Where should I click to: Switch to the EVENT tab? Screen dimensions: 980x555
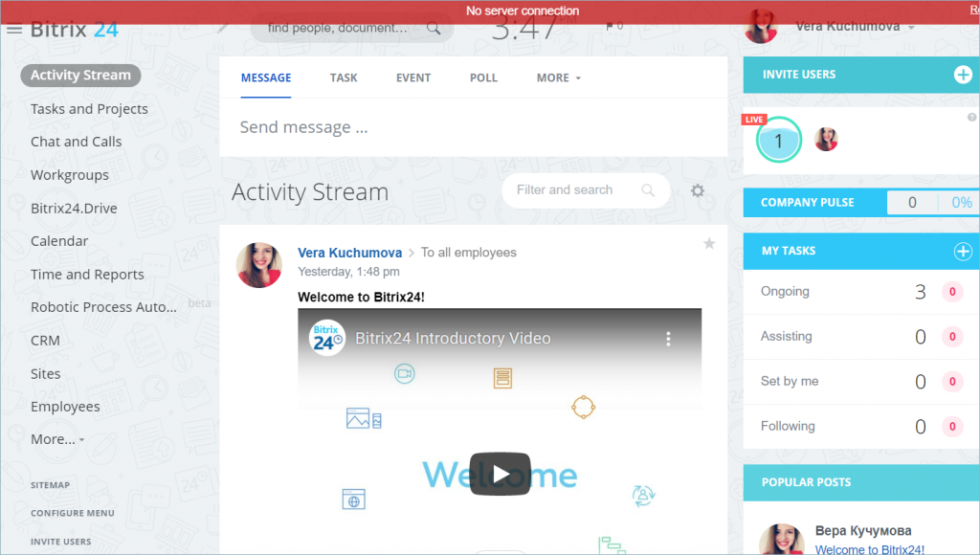(413, 78)
